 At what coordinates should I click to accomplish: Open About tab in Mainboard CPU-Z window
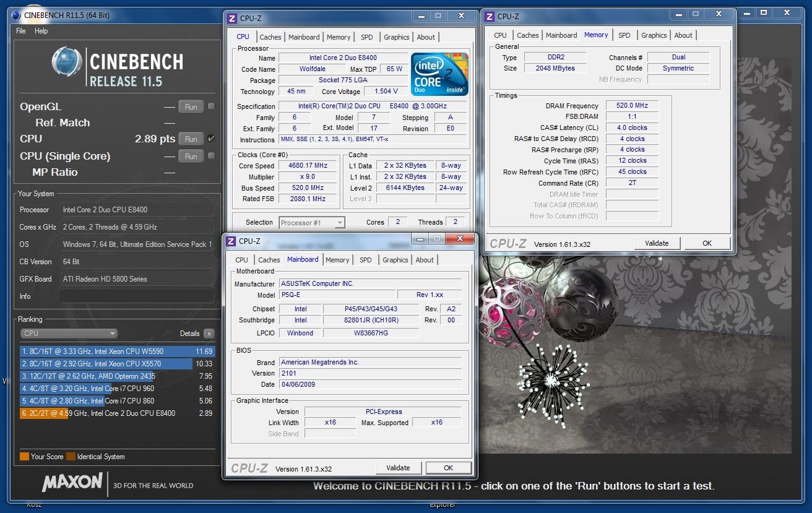tap(425, 260)
